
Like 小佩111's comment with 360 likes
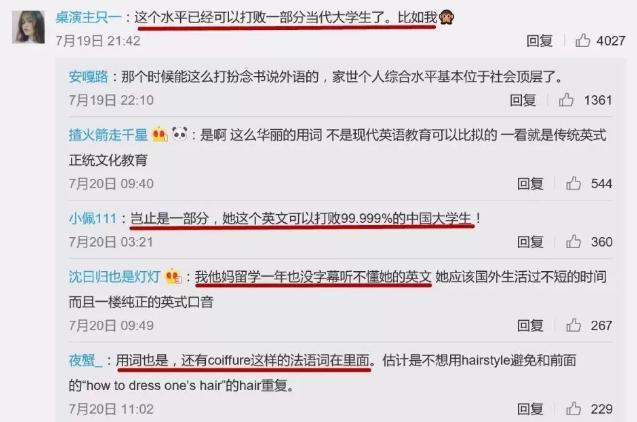tap(573, 241)
